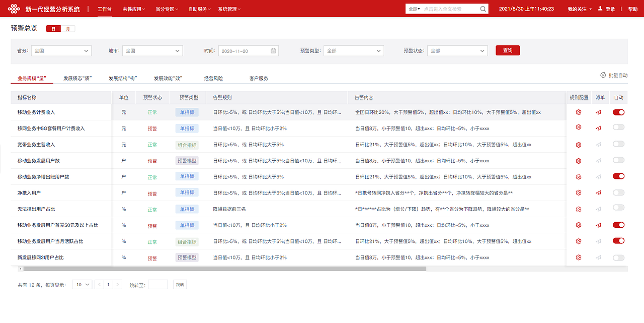Disable auto toggle for 移动业务净增出账用户数
This screenshot has height=323, width=644.
coord(618,176)
